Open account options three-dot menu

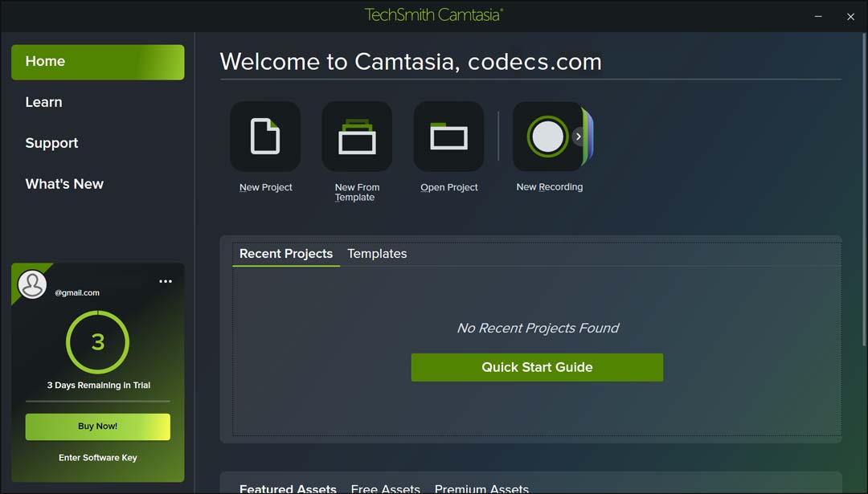(x=166, y=282)
